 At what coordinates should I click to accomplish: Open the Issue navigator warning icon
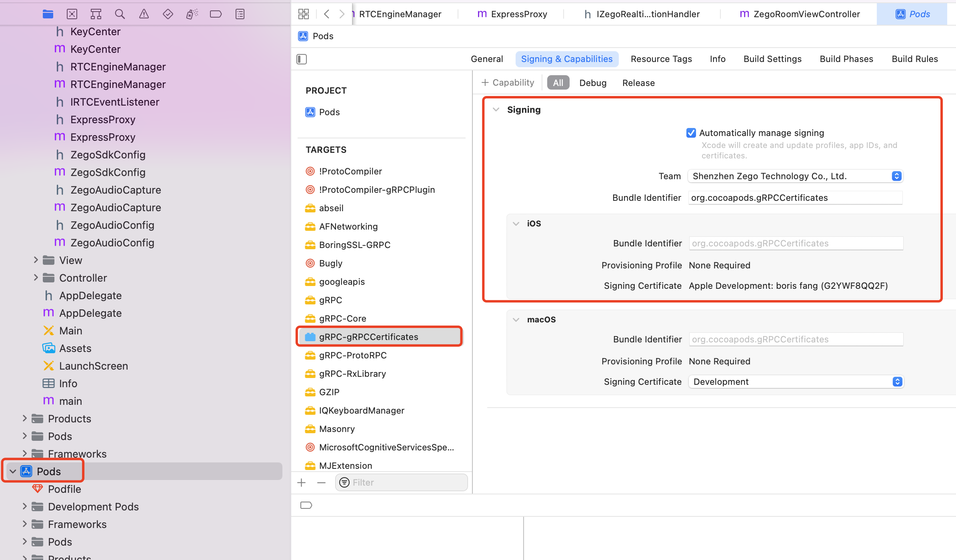(x=144, y=14)
